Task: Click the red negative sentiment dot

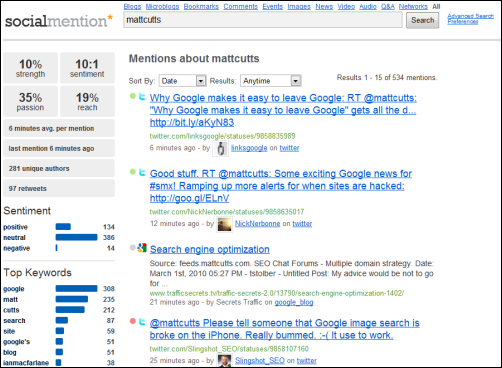Action: 133,321
